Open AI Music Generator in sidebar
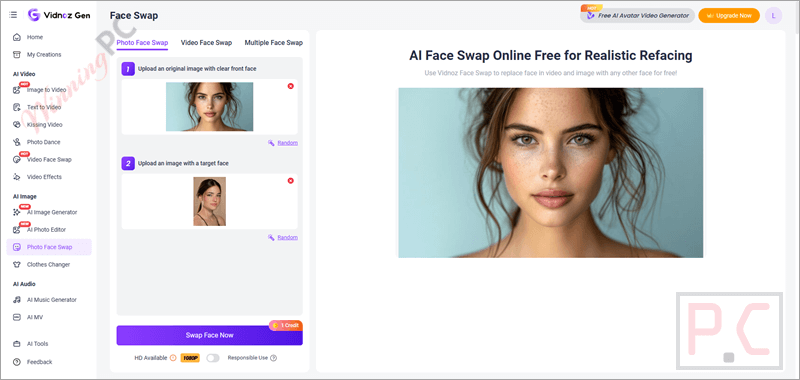The image size is (800, 380). tap(52, 300)
